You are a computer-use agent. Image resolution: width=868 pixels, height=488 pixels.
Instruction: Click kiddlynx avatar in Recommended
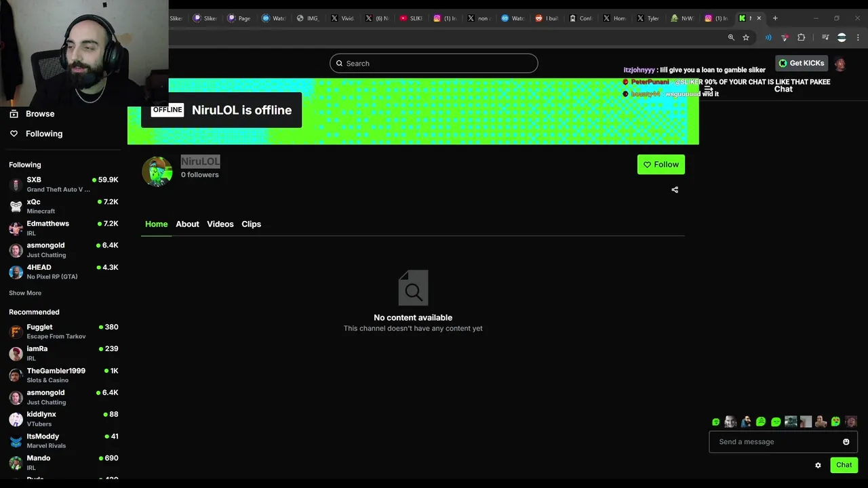pyautogui.click(x=16, y=419)
